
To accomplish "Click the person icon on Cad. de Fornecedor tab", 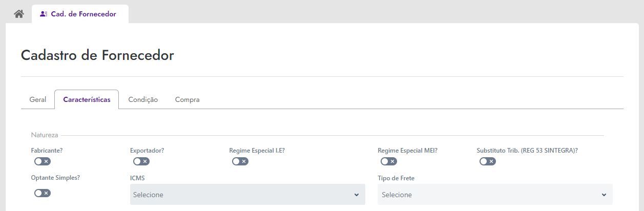I will 44,14.
